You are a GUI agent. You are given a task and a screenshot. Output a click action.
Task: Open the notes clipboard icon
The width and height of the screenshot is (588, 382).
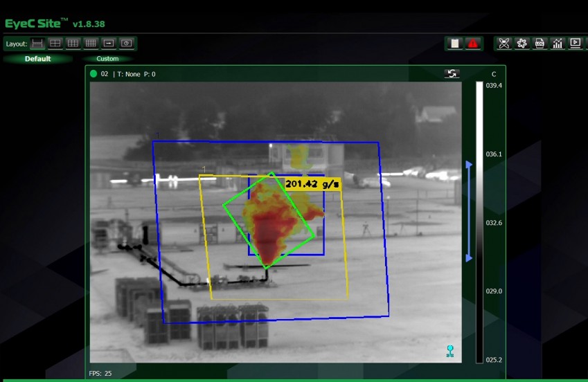click(455, 44)
